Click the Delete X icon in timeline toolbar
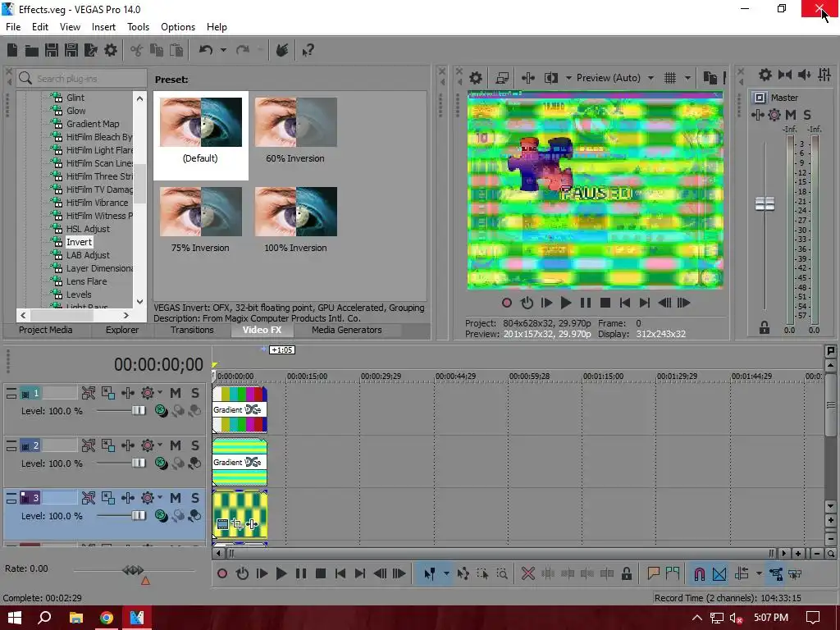840x630 pixels. pos(527,573)
